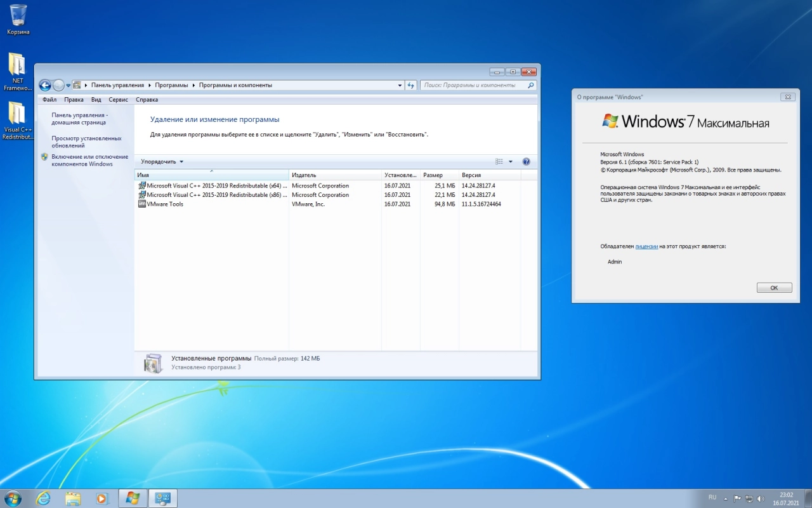Image resolution: width=812 pixels, height=508 pixels.
Task: Click the 22,1 МБ size cell
Action: [445, 195]
